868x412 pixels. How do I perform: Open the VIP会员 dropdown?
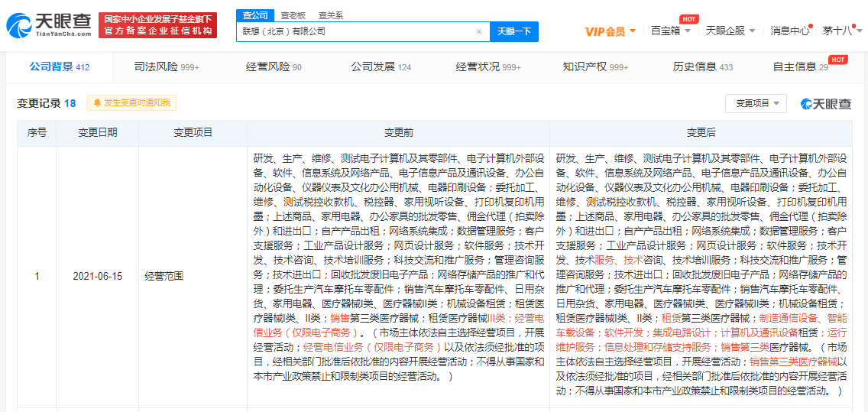tap(610, 31)
